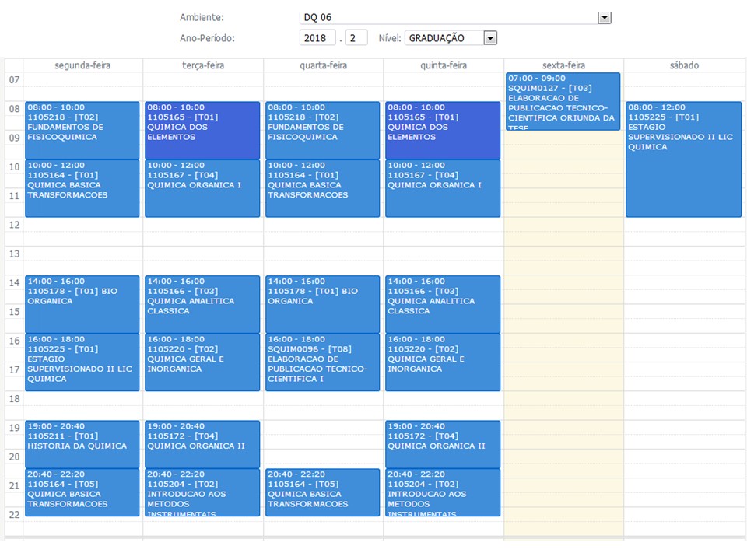Open Thursday 20:40 Introducao aos Metodos event
The height and width of the screenshot is (560, 747).
click(443, 492)
